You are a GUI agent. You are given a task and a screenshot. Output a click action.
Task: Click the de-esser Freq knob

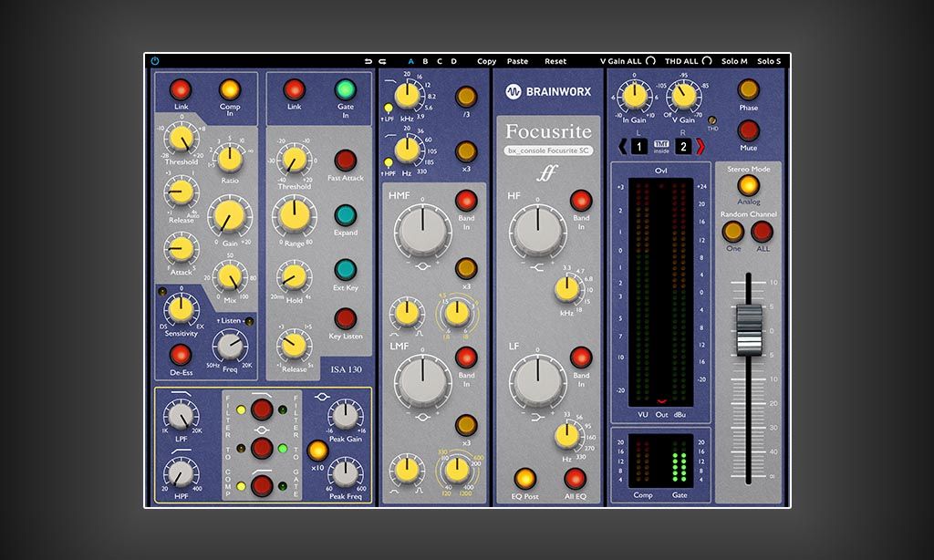coord(230,346)
